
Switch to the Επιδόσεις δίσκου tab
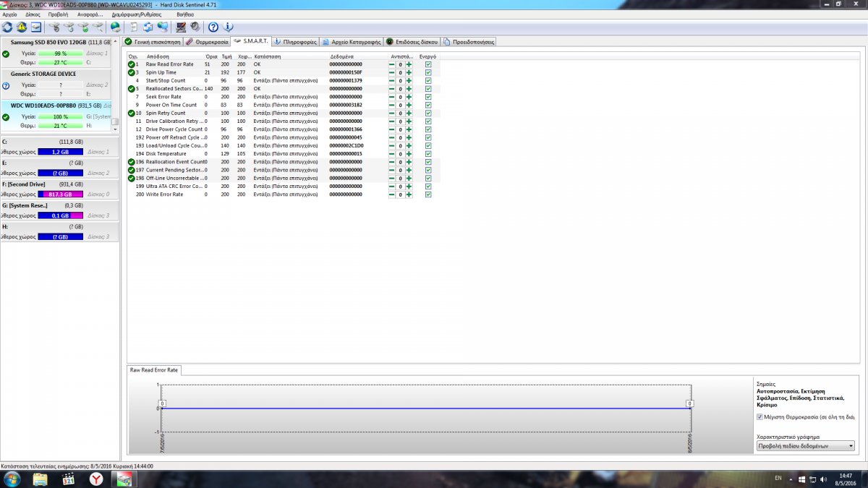pos(412,42)
